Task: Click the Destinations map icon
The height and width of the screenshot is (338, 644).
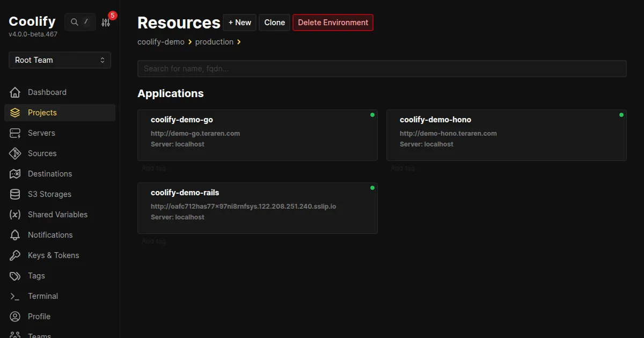Action: pos(15,174)
